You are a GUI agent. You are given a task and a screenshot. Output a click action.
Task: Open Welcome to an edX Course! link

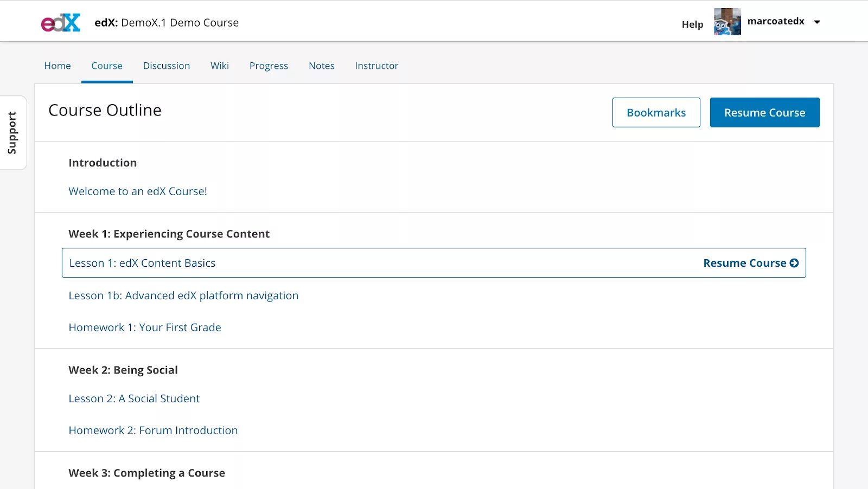[x=138, y=191]
